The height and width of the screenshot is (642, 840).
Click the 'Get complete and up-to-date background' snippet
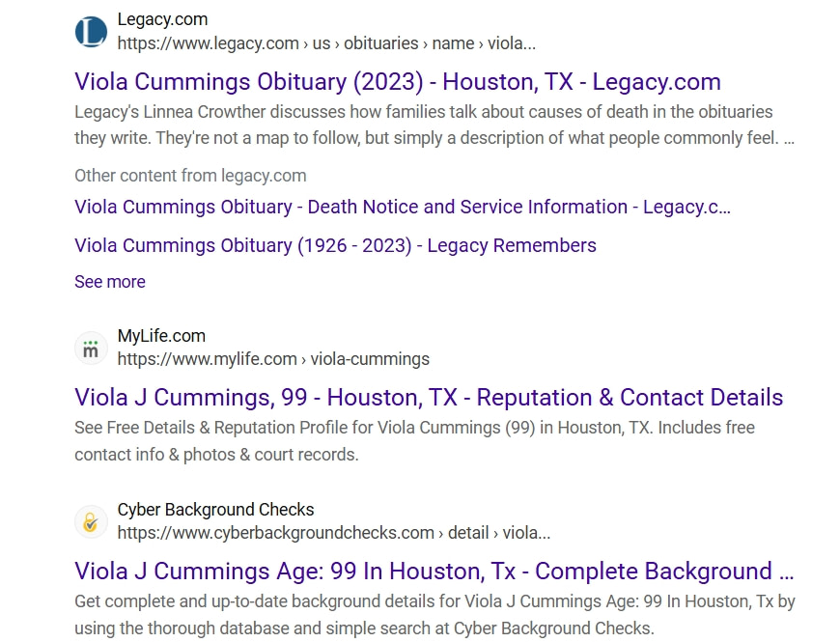pos(434,614)
